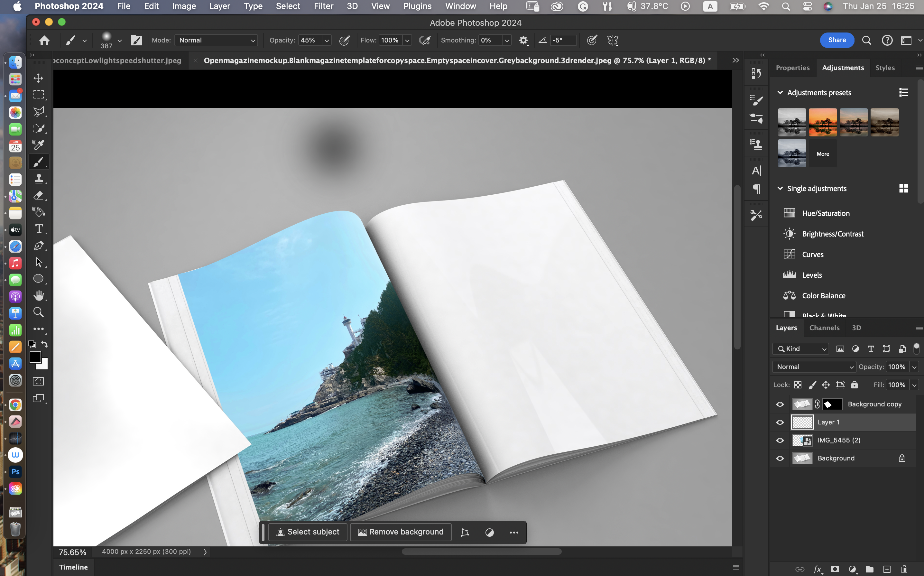Image resolution: width=924 pixels, height=576 pixels.
Task: Toggle visibility of Layer 1
Action: pos(780,422)
